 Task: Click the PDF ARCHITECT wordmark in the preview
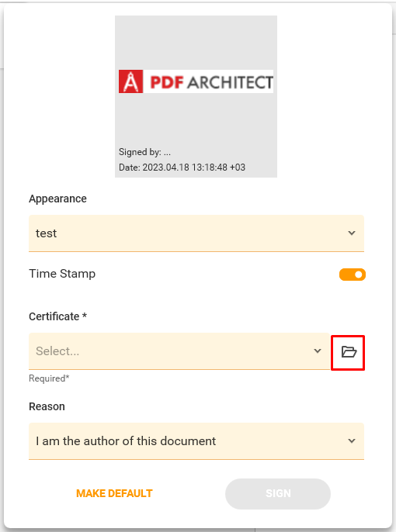(x=211, y=82)
